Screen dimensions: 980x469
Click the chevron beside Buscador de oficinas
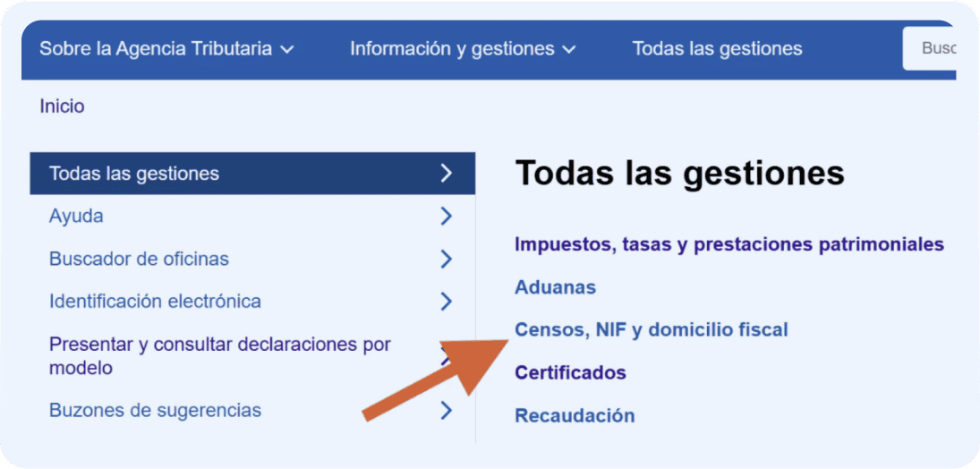(446, 259)
